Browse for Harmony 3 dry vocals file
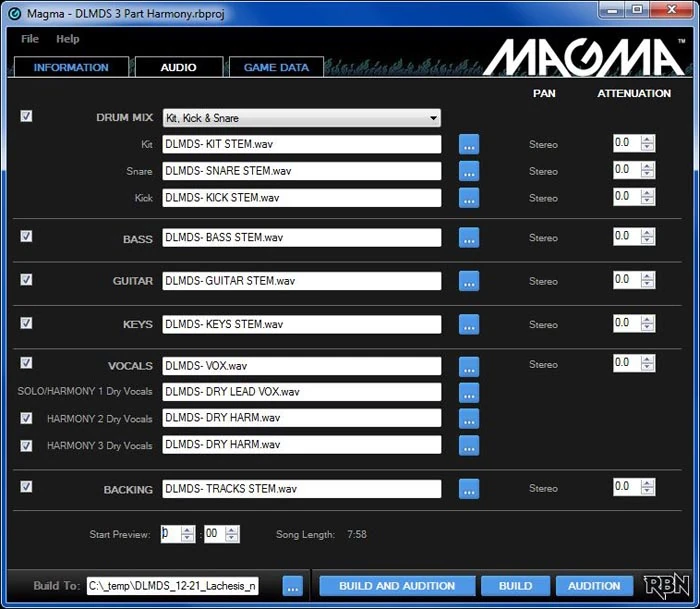The height and width of the screenshot is (609, 700). [469, 445]
